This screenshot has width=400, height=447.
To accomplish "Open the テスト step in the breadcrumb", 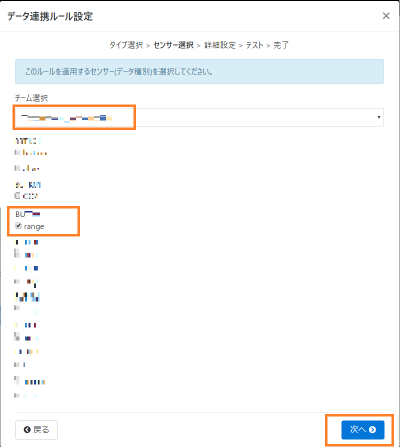I will click(254, 45).
